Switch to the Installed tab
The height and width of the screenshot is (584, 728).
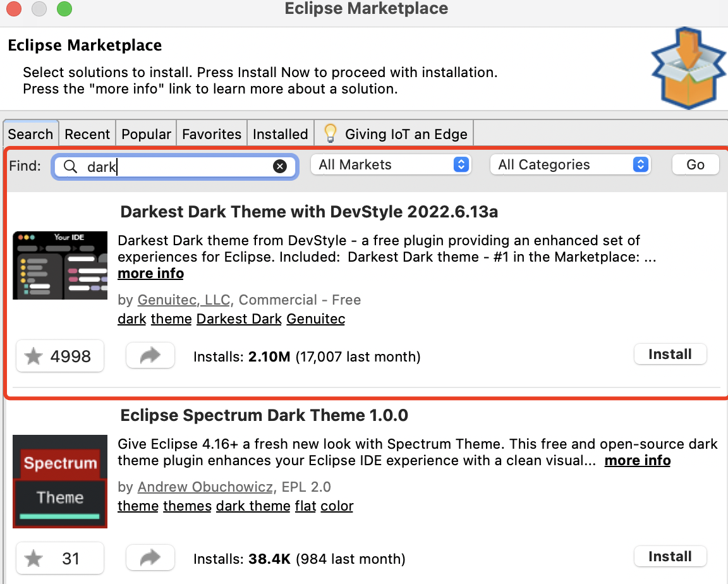(x=280, y=133)
